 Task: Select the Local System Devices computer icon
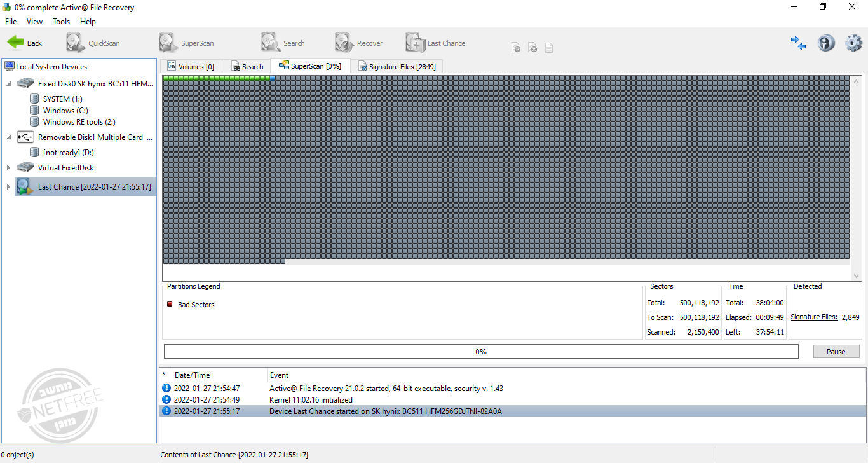point(10,66)
